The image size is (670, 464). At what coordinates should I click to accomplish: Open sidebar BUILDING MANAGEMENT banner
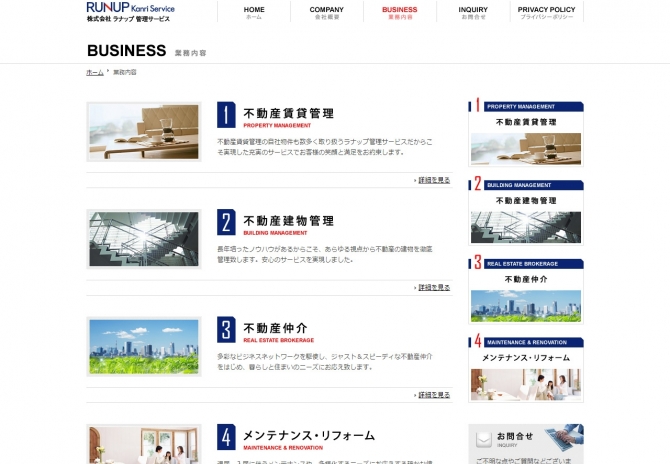point(526,211)
